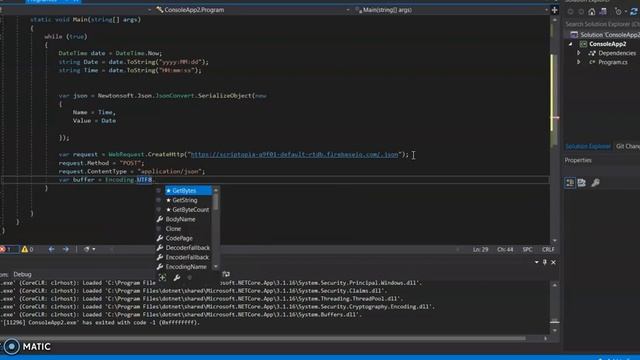Viewport: 640px width, 360px height.
Task: Click the Solution Explorer forward button
Action: [581, 12]
